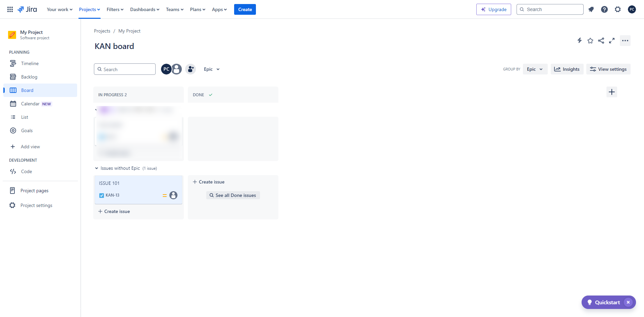
Task: Enter full screen mode icon
Action: coord(612,41)
